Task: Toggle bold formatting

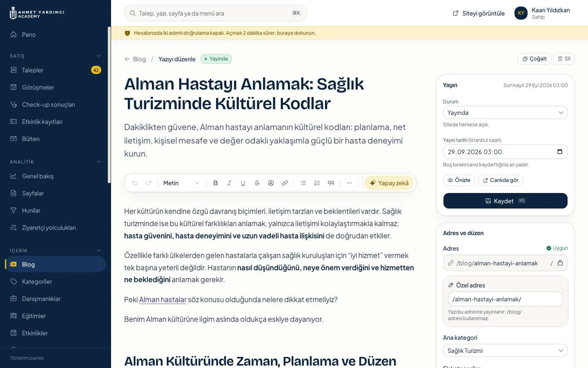Action: (x=216, y=183)
